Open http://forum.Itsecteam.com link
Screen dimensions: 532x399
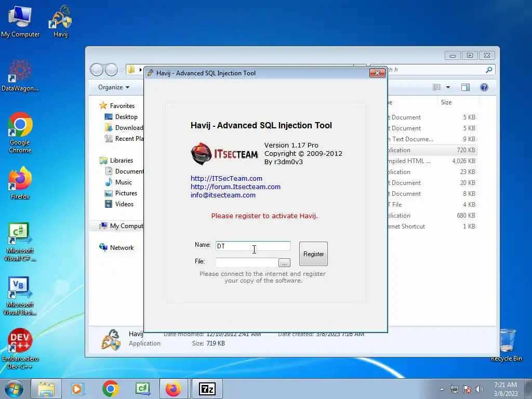click(x=235, y=187)
